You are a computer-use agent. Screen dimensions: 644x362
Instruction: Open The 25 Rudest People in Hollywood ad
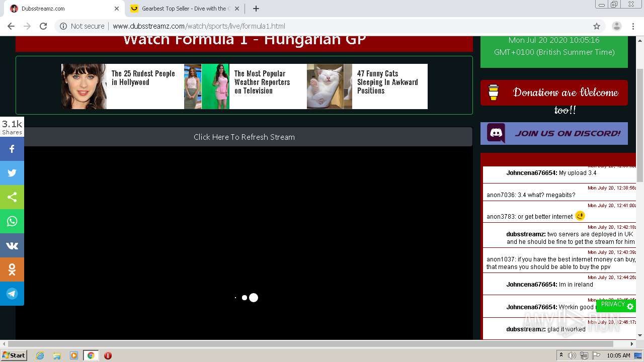pyautogui.click(x=143, y=78)
